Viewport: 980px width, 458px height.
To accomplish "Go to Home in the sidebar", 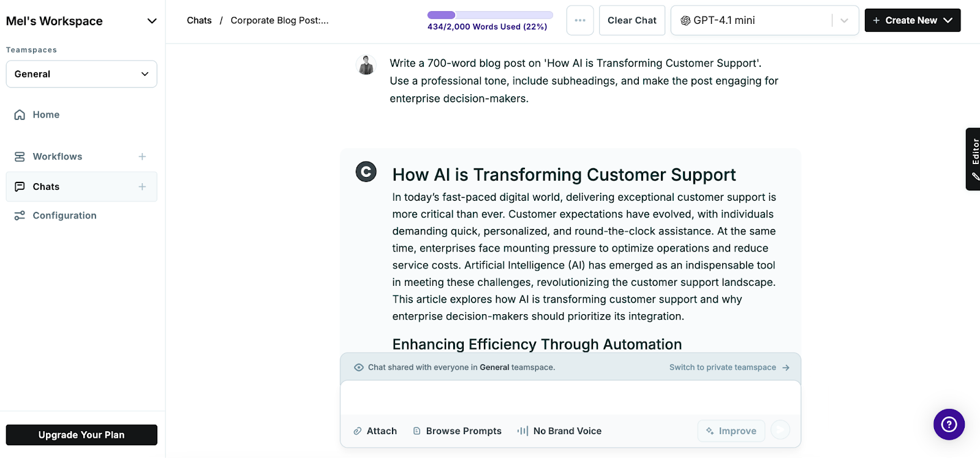I will [x=46, y=114].
